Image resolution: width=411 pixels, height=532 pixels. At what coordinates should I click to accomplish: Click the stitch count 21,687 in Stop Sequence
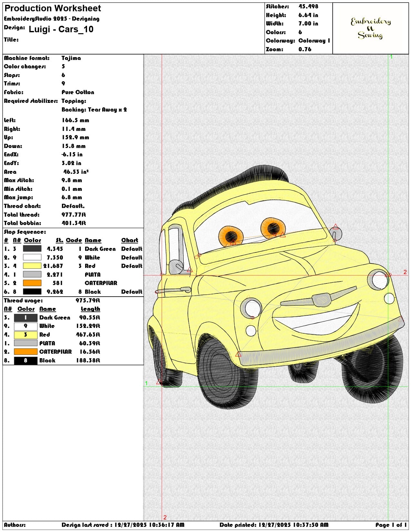tap(53, 266)
